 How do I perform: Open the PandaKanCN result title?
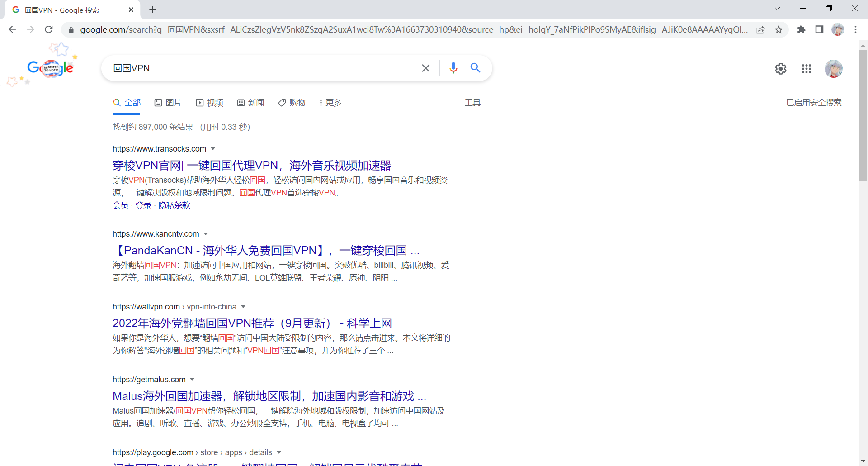coord(266,251)
